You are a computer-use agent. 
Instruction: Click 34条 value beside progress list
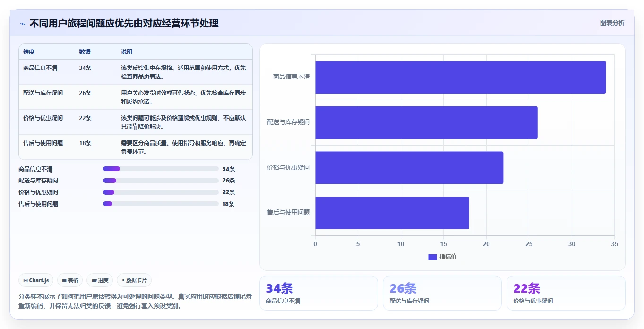coord(229,169)
